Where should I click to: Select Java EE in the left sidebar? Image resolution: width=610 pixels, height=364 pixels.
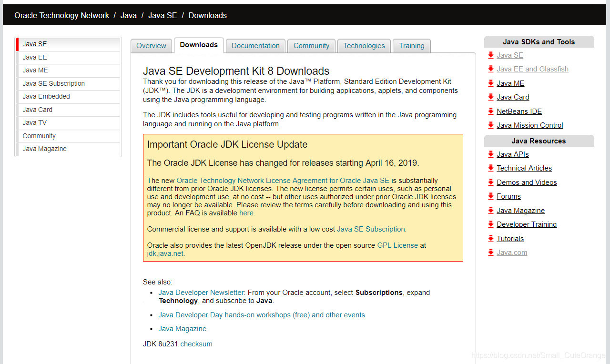click(68, 57)
